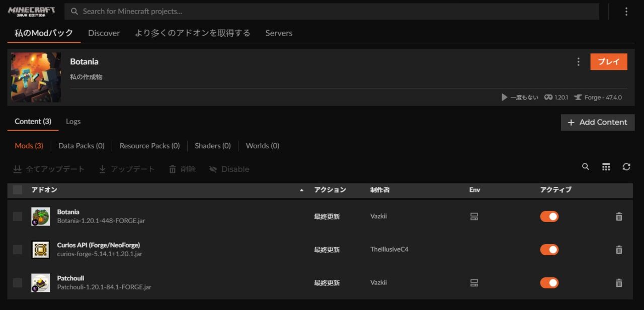Select the Data Packs (0) tab

click(x=82, y=146)
